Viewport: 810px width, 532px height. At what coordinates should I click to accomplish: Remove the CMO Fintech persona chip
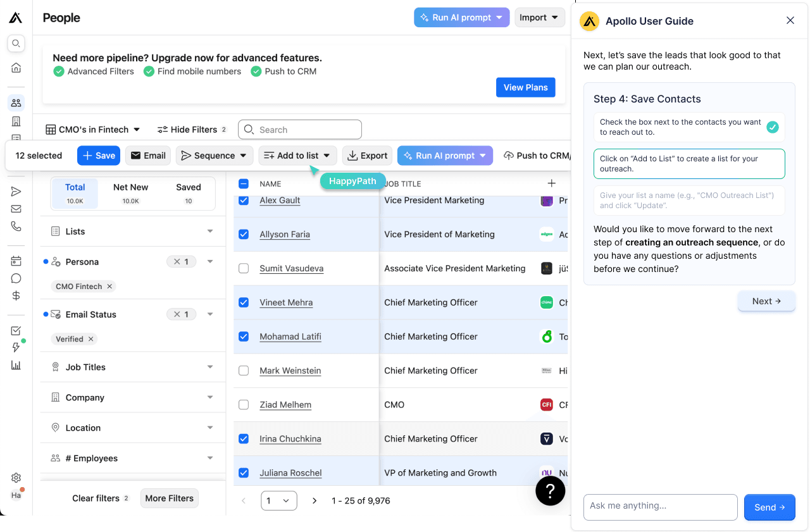tap(109, 287)
